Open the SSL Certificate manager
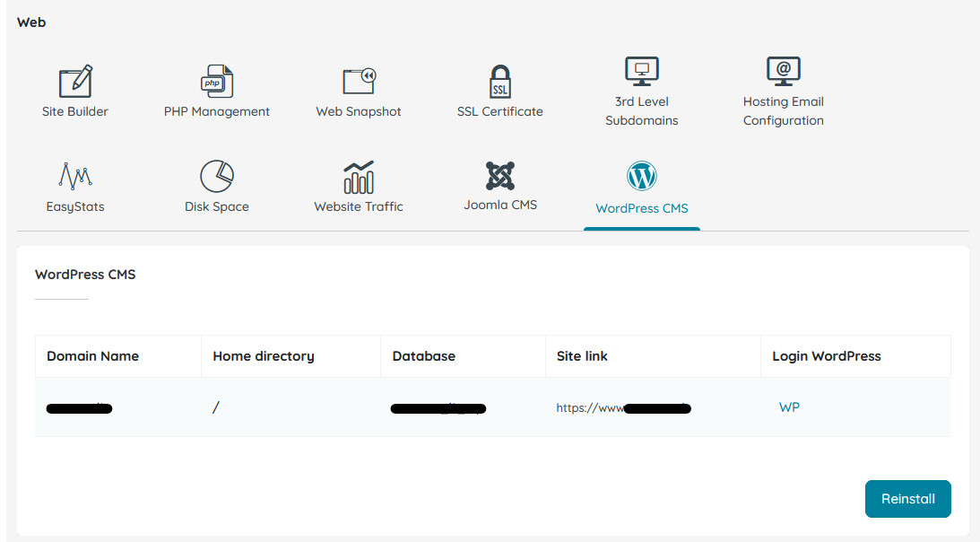The width and height of the screenshot is (980, 542). click(x=499, y=85)
